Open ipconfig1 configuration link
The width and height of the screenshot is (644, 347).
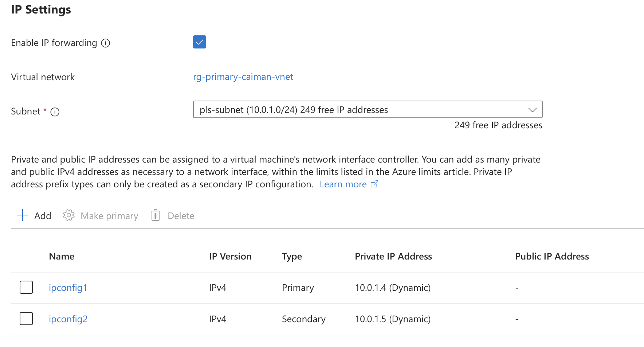click(x=68, y=288)
